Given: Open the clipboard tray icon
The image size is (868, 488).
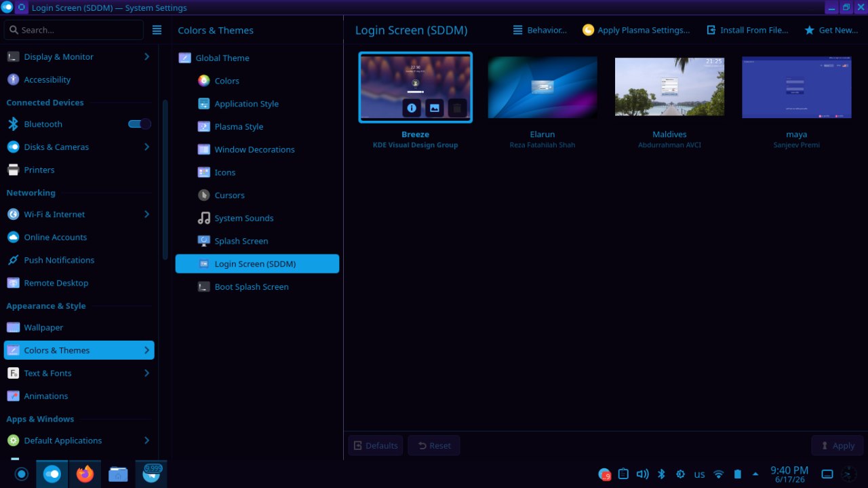Looking at the screenshot, I should pos(623,474).
